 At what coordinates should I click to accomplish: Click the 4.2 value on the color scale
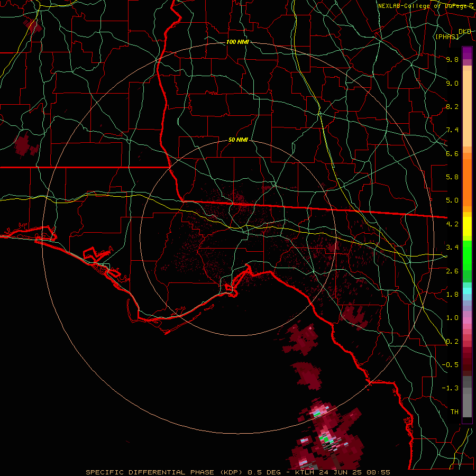coord(452,224)
